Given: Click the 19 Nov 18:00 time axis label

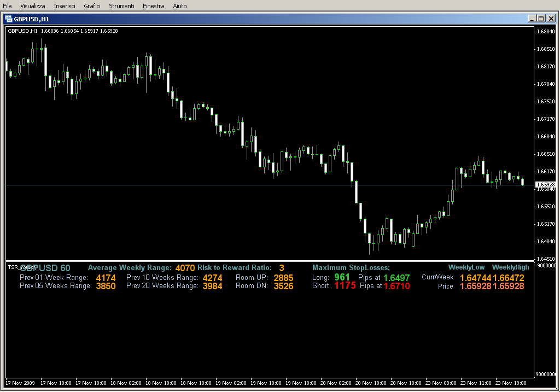Looking at the screenshot, I should click(x=301, y=383).
